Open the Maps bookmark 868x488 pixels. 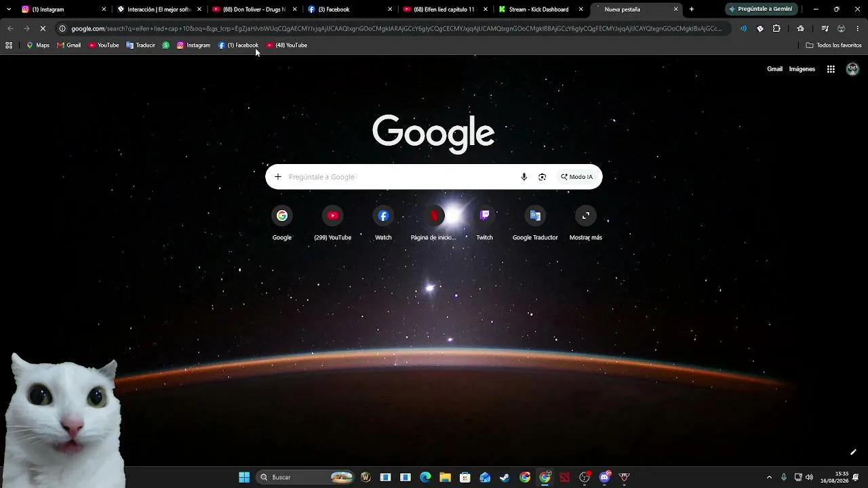tap(38, 45)
